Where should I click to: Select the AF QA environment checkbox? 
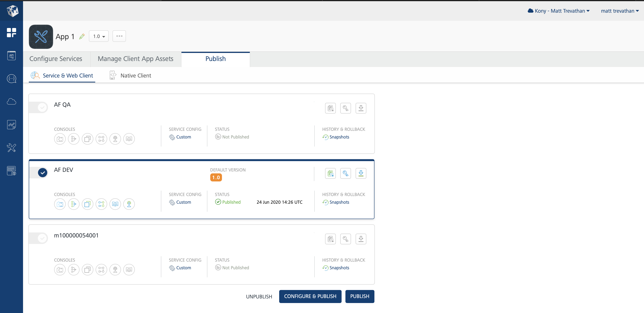coord(42,107)
